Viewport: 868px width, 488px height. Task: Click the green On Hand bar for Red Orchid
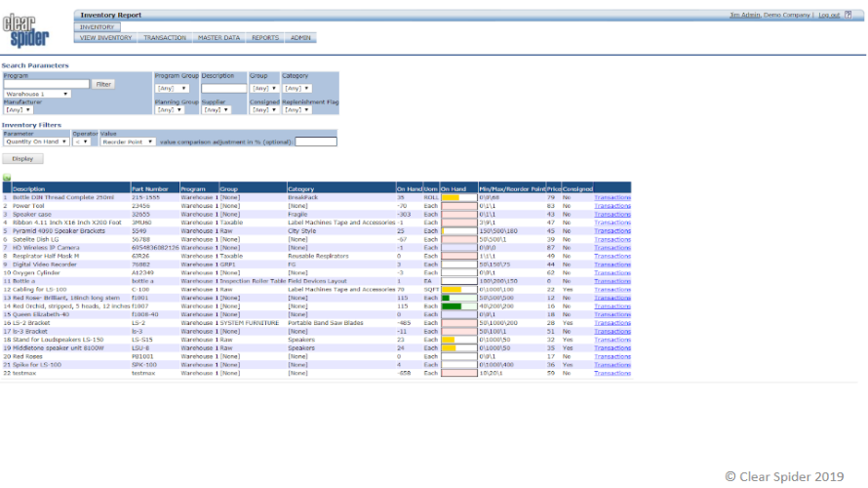click(x=451, y=306)
